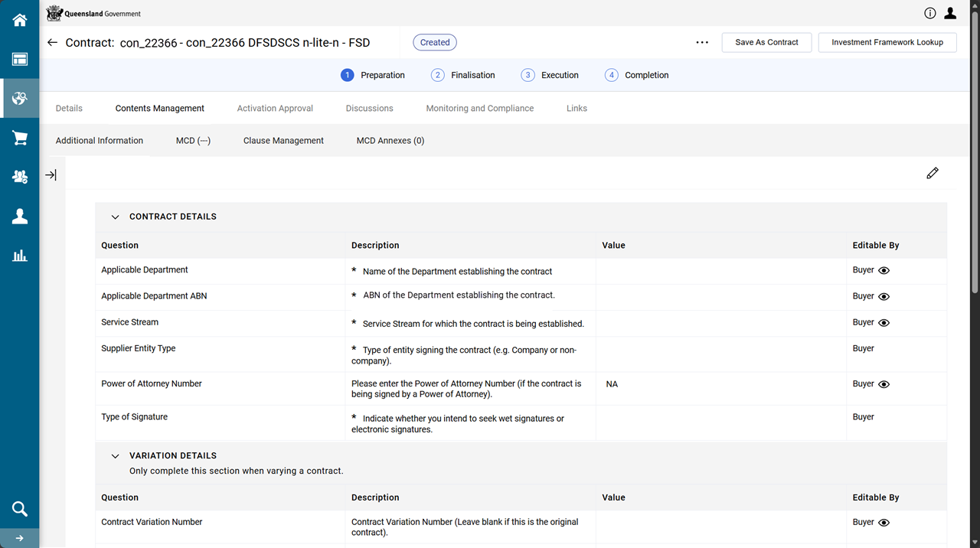Screen dimensions: 980x548
Task: Click the Save As Contract button
Action: pyautogui.click(x=766, y=43)
